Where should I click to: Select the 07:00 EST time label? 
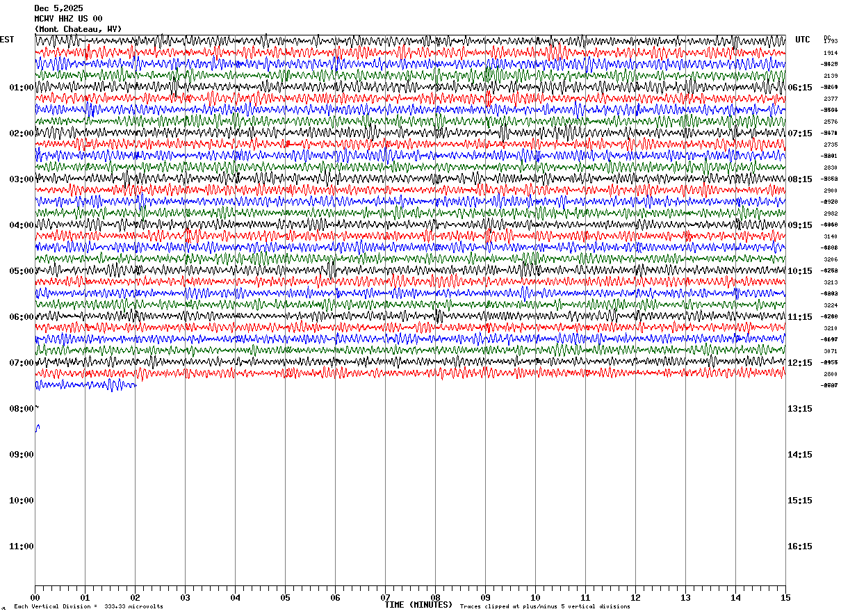[x=22, y=363]
